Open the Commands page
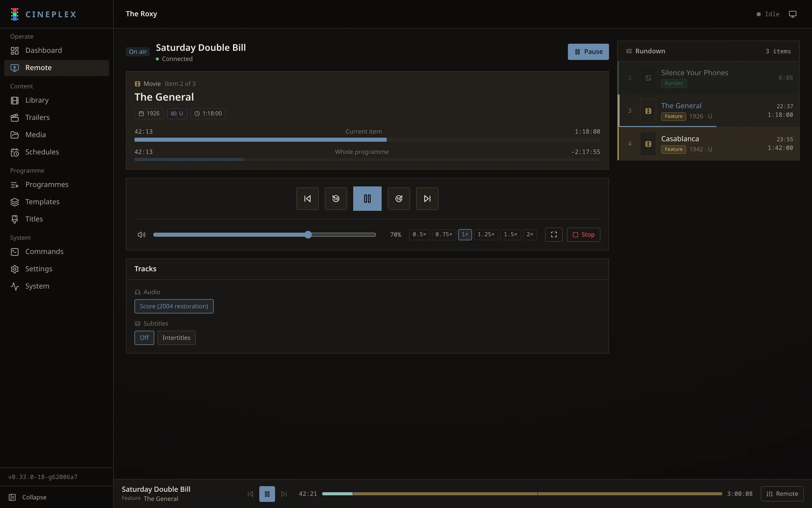Viewport: 812px width, 508px height. [56, 252]
